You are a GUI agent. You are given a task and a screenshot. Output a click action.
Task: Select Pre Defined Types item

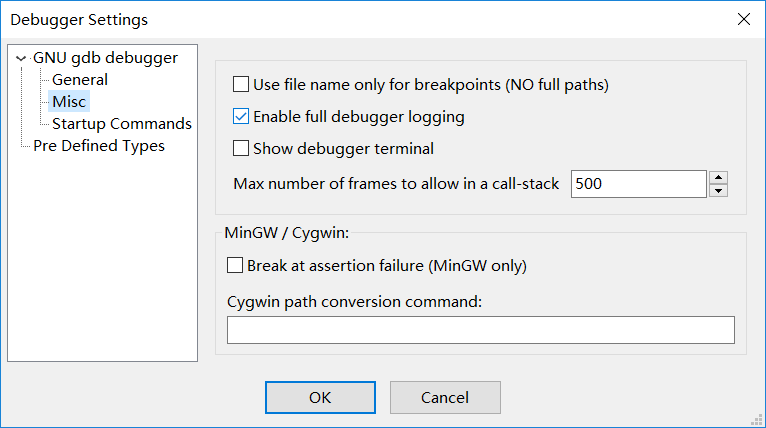98,146
